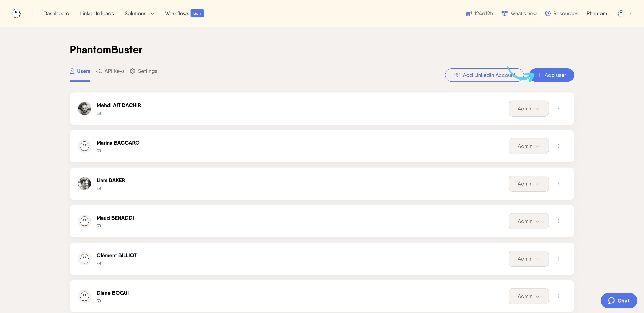
Task: Open What's new gift icon
Action: (504, 14)
